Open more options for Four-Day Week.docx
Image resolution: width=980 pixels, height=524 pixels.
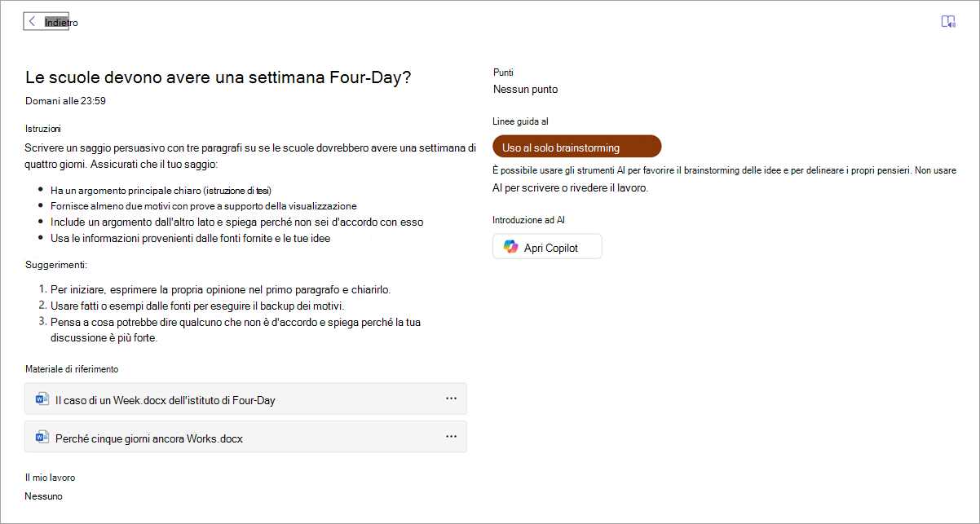pos(451,399)
